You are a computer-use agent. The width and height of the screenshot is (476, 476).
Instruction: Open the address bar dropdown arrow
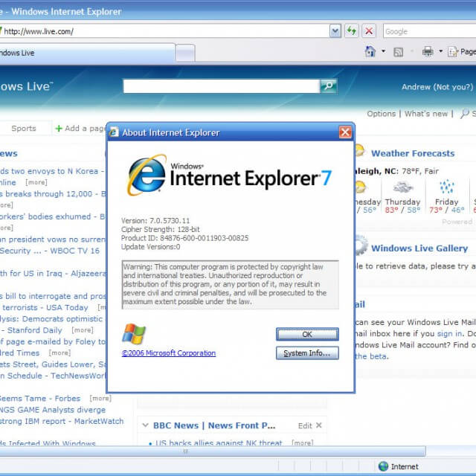pos(335,31)
